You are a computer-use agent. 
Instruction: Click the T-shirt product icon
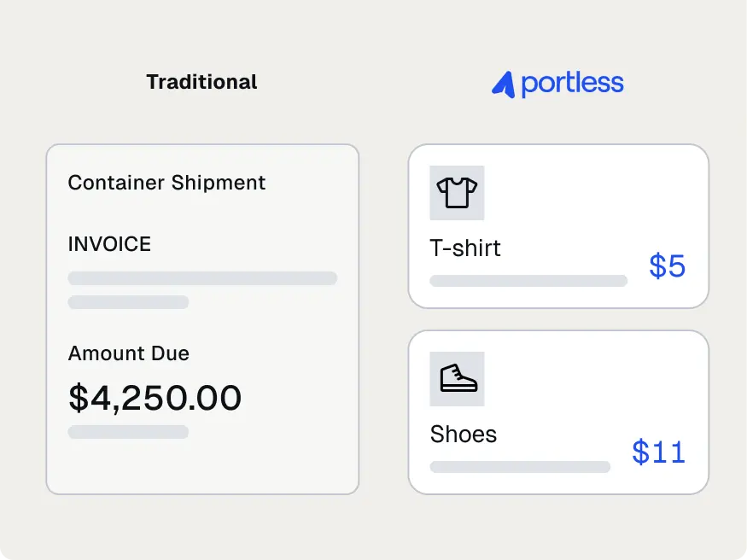[457, 193]
